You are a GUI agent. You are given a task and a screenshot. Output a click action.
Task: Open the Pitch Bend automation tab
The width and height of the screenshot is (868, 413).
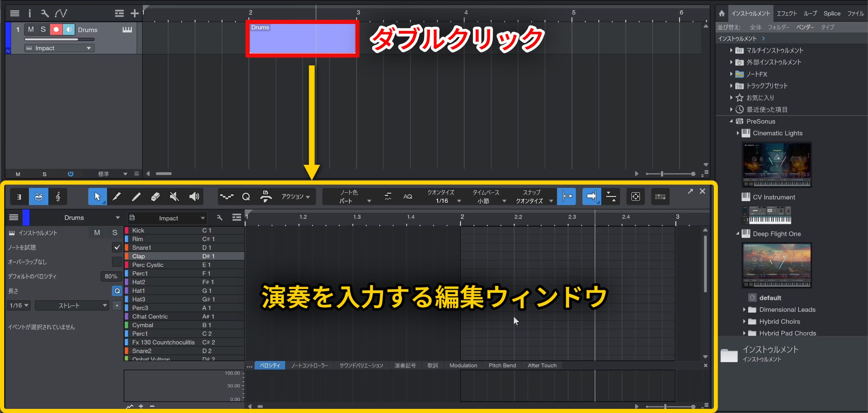coord(502,366)
